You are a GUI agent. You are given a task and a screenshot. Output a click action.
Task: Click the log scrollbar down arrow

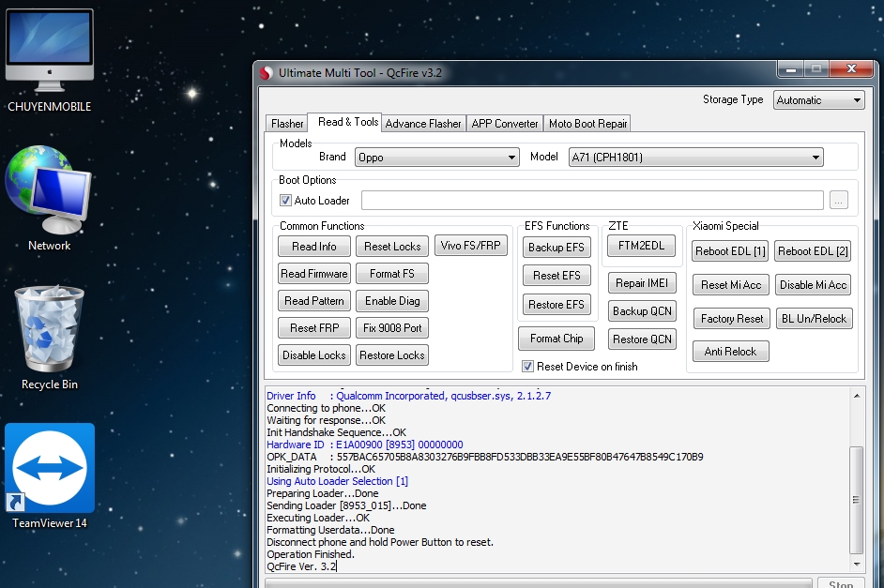pos(857,564)
